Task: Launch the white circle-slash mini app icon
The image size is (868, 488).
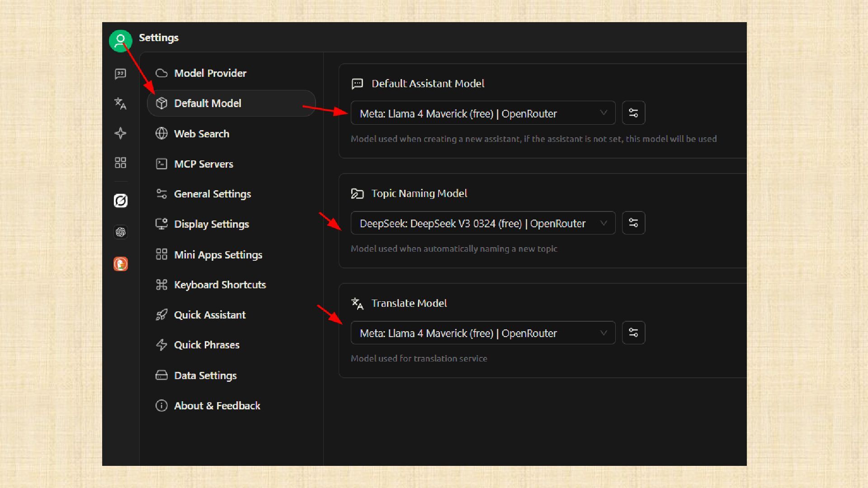Action: 120,200
